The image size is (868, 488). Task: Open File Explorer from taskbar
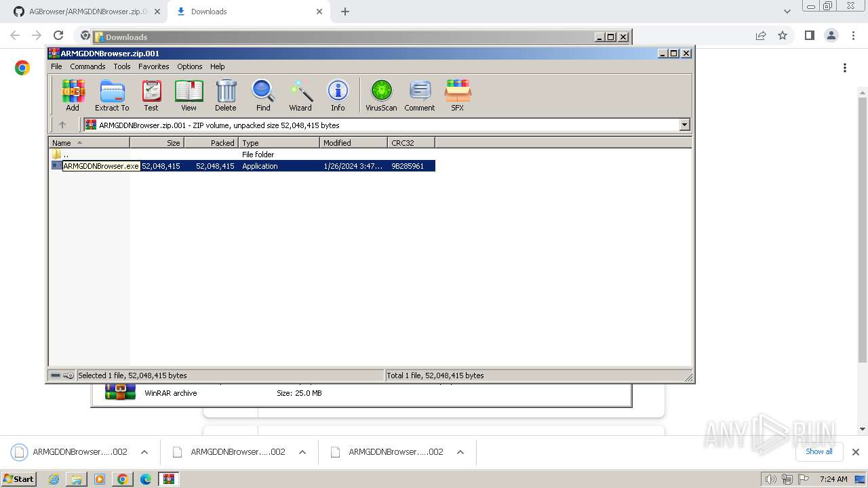click(x=77, y=479)
